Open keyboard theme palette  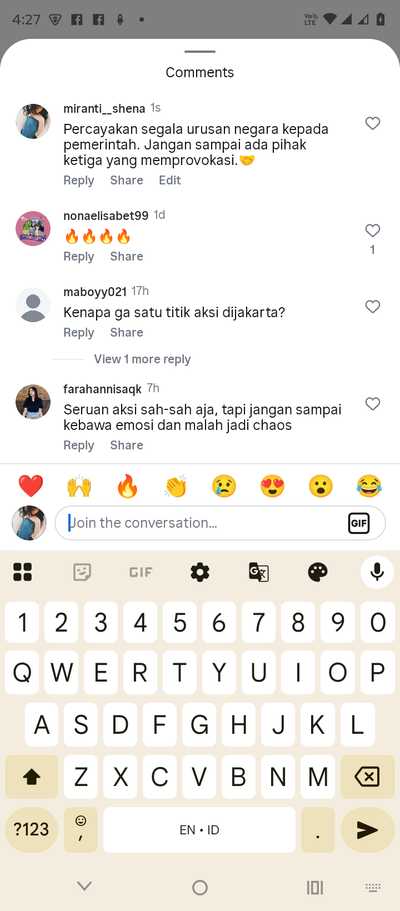(317, 573)
